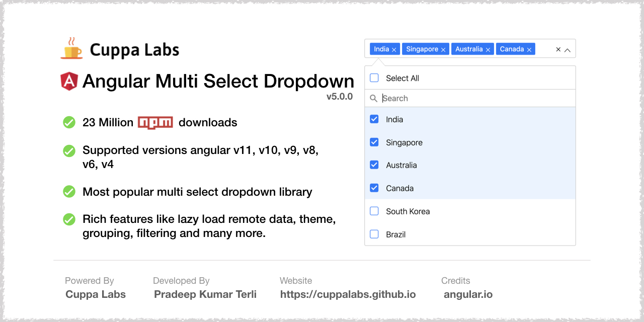Collapse the dropdown using the chevron
Viewport: 644px width, 322px height.
(x=568, y=49)
